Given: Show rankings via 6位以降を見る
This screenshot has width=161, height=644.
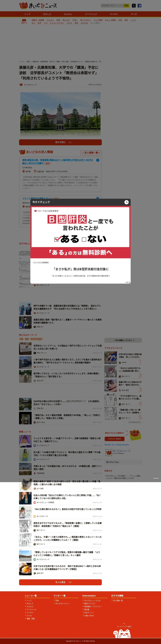Looking at the screenshot, I should pyautogui.click(x=135, y=422).
